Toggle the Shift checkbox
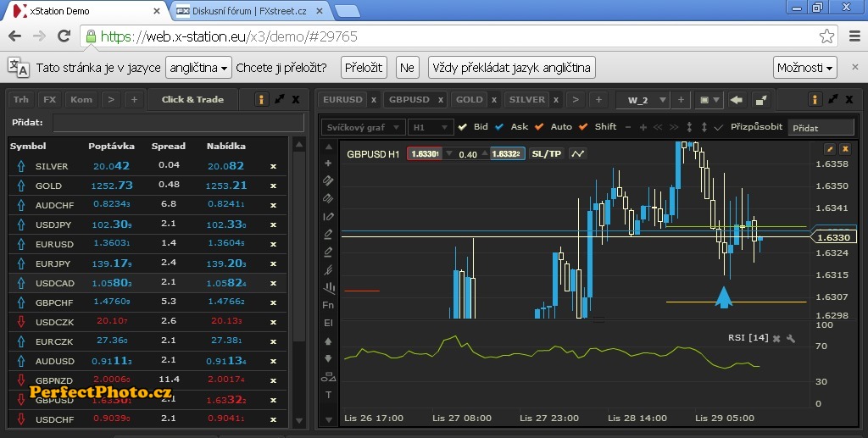The image size is (868, 438). click(583, 127)
